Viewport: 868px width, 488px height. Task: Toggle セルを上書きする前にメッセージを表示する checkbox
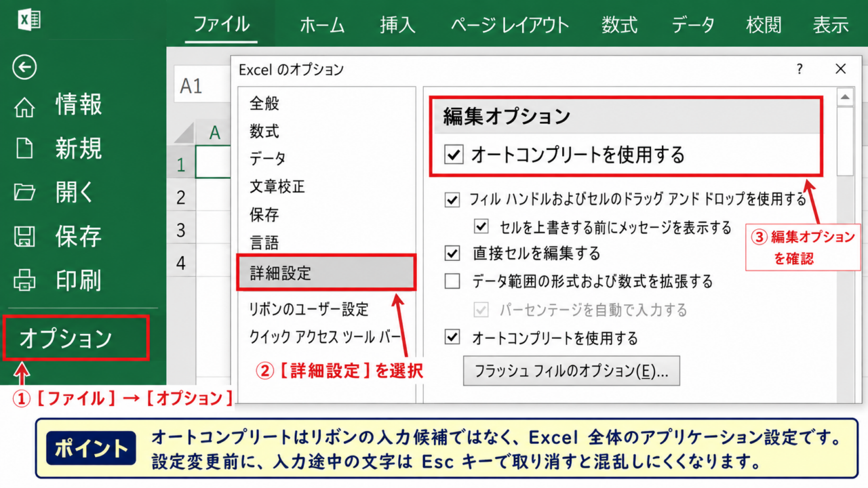pyautogui.click(x=481, y=226)
